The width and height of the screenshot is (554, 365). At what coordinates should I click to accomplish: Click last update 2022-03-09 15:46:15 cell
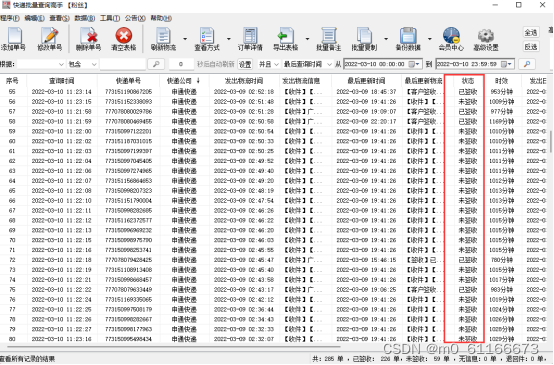click(366, 260)
